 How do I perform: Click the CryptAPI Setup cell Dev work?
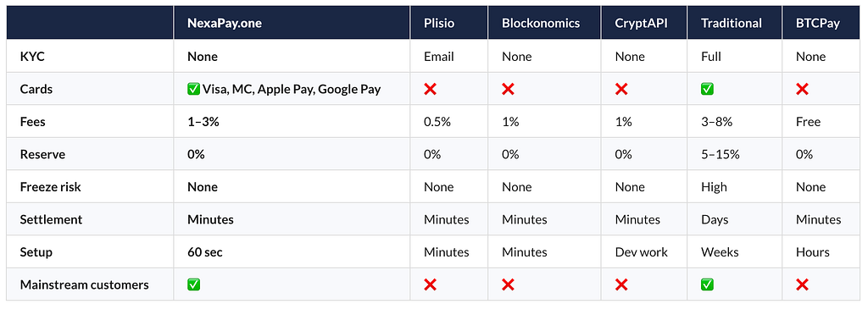(641, 252)
